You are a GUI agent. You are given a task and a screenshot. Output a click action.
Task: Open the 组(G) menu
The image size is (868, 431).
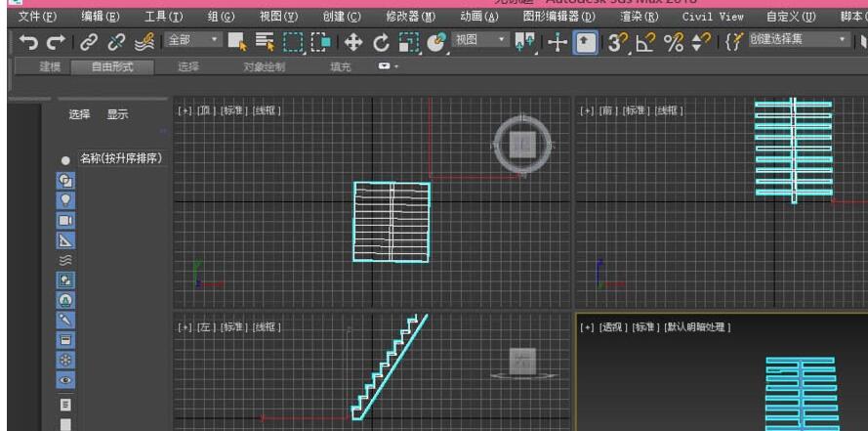[x=222, y=17]
